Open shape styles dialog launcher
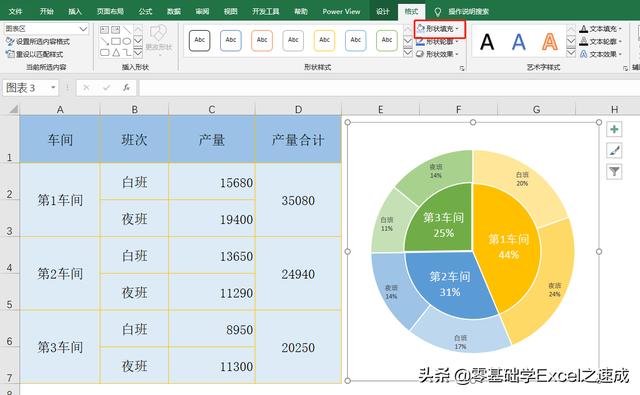 click(x=462, y=69)
